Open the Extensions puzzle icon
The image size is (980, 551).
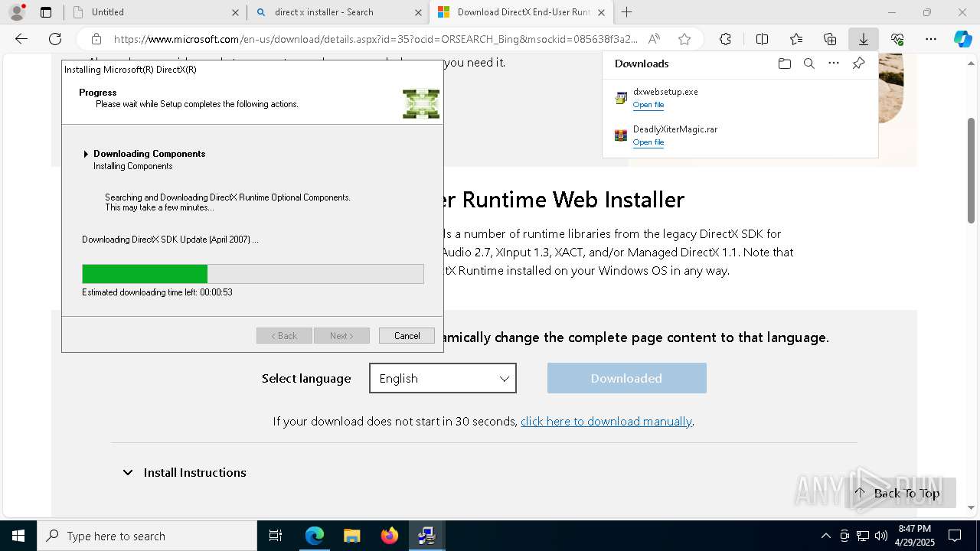725,39
